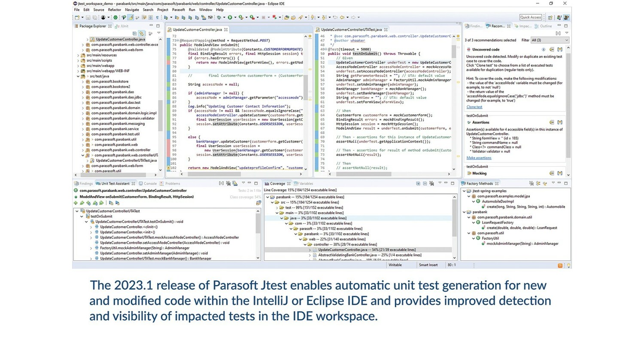
Task: Open the Parasoft menu
Action: [x=178, y=9]
